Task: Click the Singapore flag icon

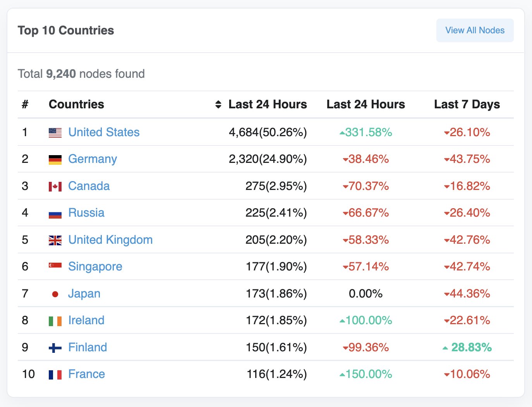Action: point(55,266)
